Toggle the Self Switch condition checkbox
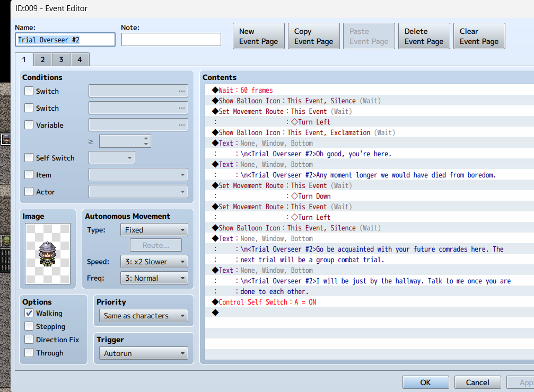This screenshot has height=392, width=534. pyautogui.click(x=29, y=158)
